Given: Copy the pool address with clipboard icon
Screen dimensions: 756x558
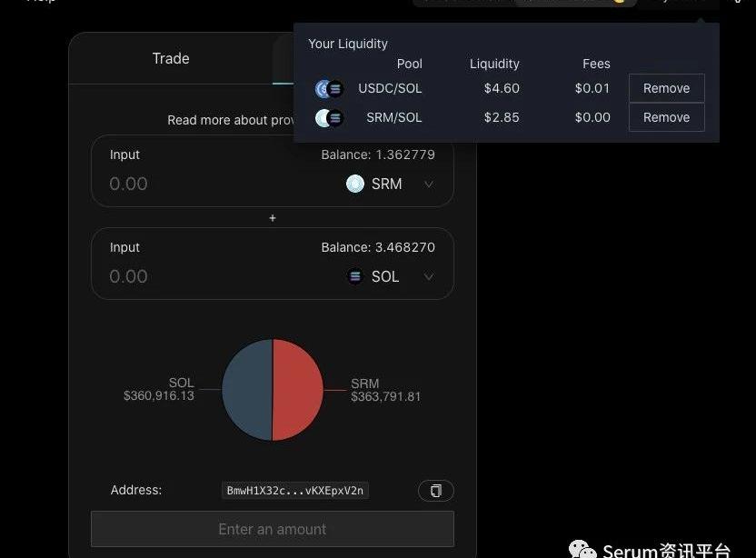Looking at the screenshot, I should coord(436,491).
